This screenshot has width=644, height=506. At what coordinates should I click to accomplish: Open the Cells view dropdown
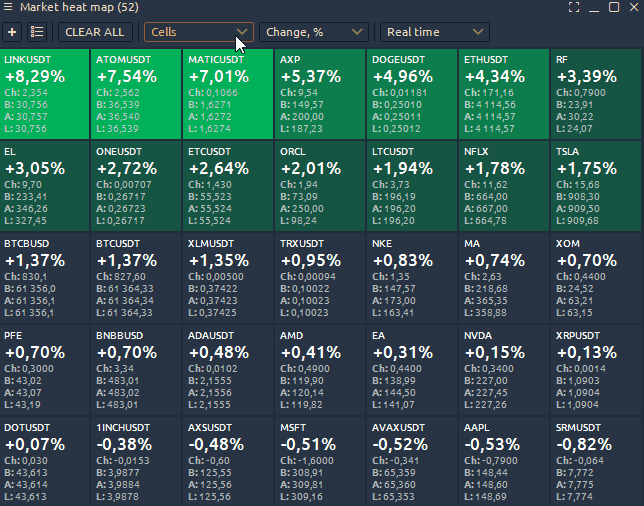coord(199,32)
